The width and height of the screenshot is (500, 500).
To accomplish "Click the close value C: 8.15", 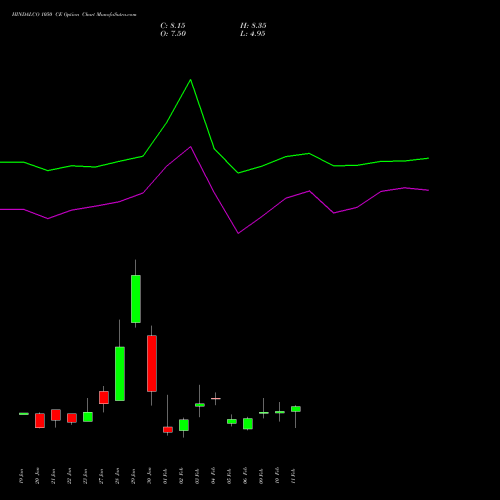I will (173, 26).
